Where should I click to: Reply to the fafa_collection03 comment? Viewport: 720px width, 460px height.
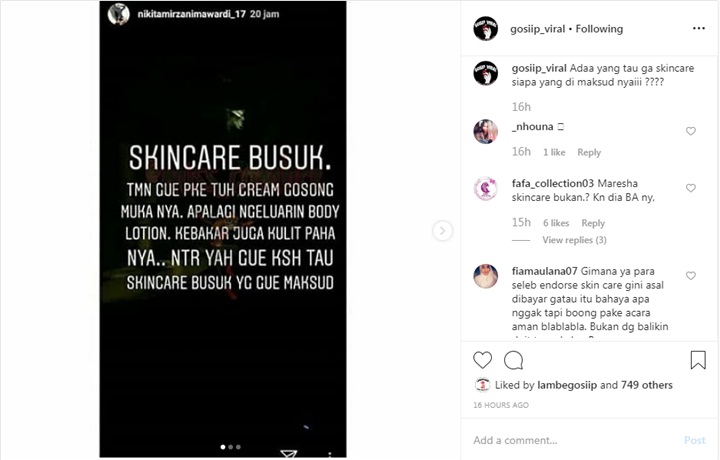point(593,223)
